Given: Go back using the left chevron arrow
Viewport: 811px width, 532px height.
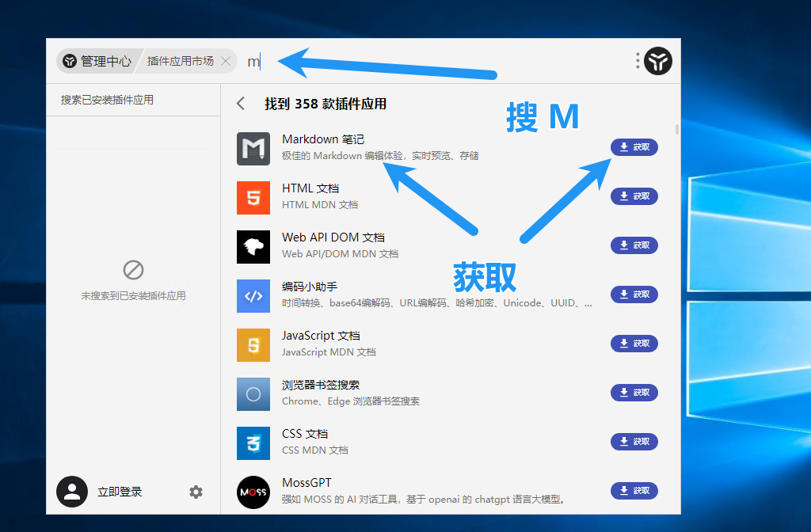Looking at the screenshot, I should (241, 104).
